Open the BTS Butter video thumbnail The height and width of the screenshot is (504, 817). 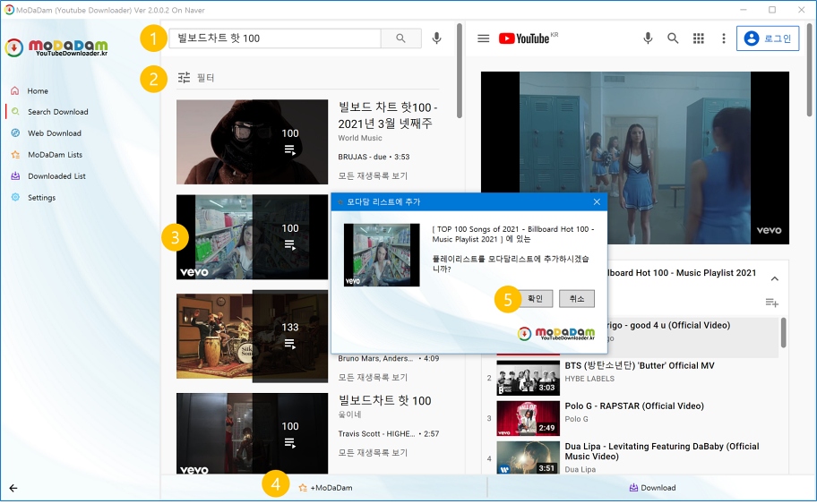click(528, 378)
